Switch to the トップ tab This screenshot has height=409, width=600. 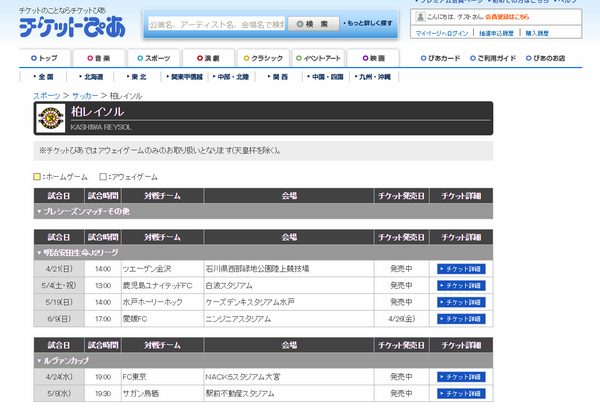[45, 58]
